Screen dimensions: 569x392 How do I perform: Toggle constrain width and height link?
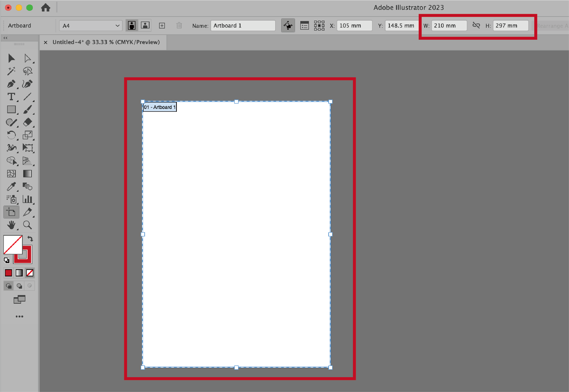coord(476,26)
